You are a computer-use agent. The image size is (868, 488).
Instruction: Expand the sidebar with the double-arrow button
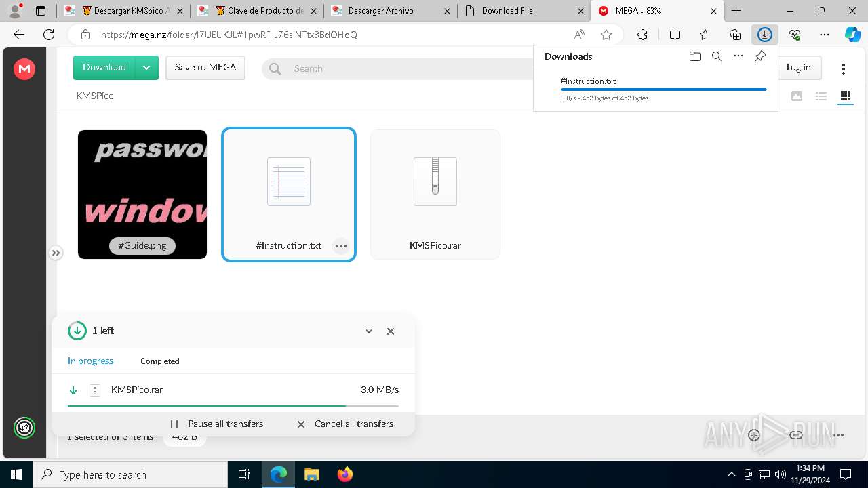(56, 253)
